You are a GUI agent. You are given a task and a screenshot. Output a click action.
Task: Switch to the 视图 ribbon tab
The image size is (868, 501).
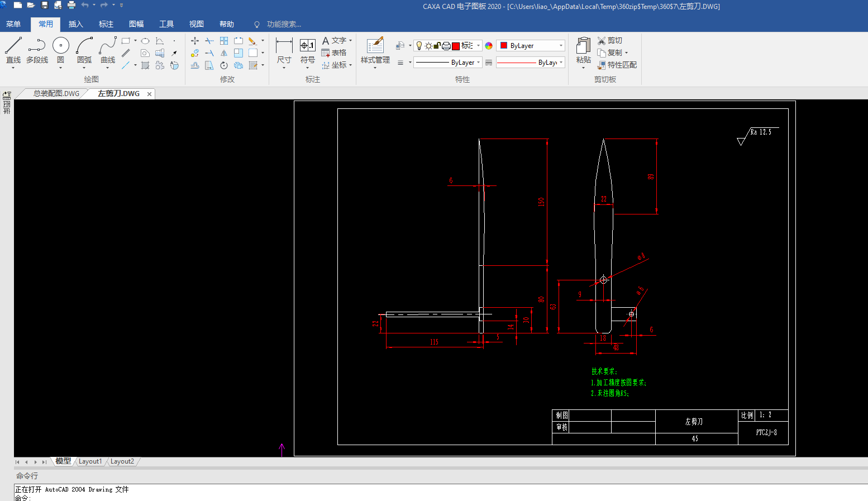[197, 24]
